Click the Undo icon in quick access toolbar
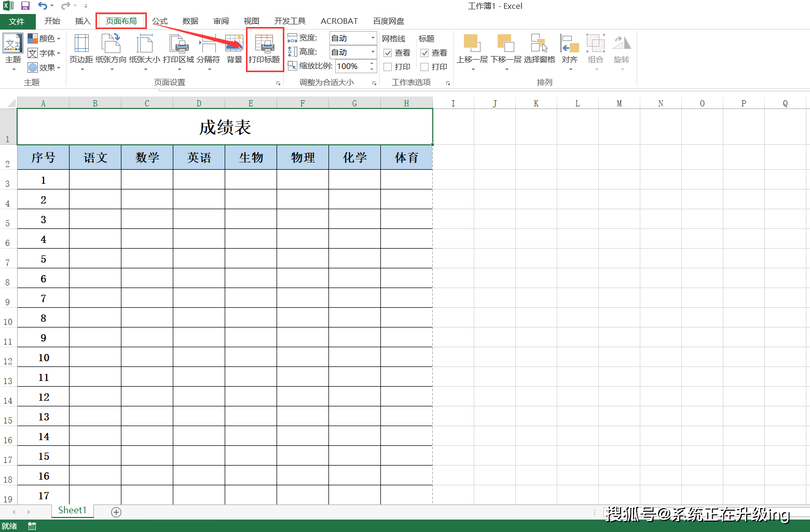The image size is (810, 532). pos(43,6)
